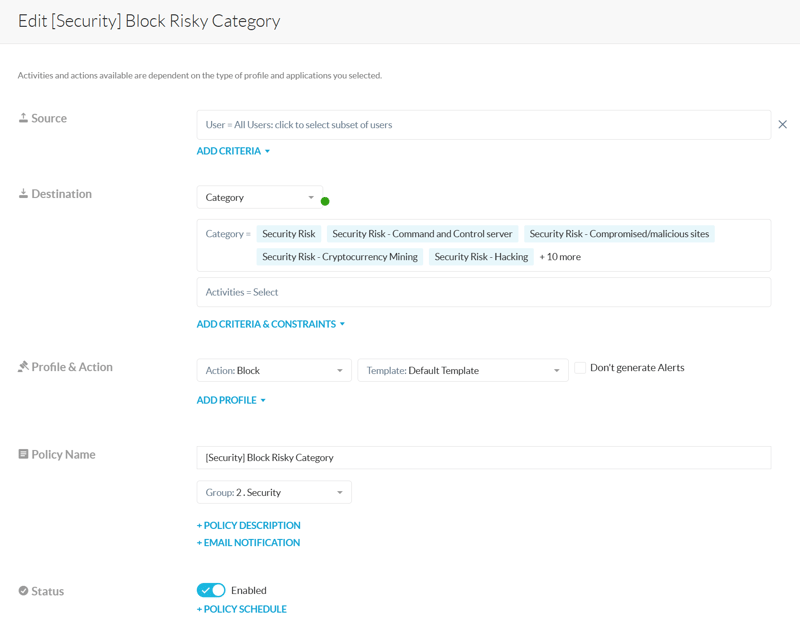Screen dimensions: 800x626
Task: Click + EMAIL NOTIFICATION link
Action: click(x=248, y=543)
